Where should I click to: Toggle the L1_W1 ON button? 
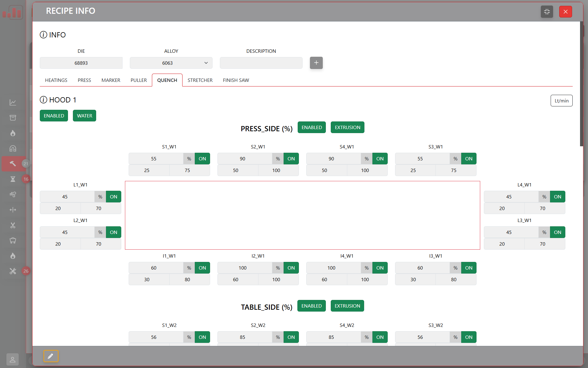(x=113, y=197)
